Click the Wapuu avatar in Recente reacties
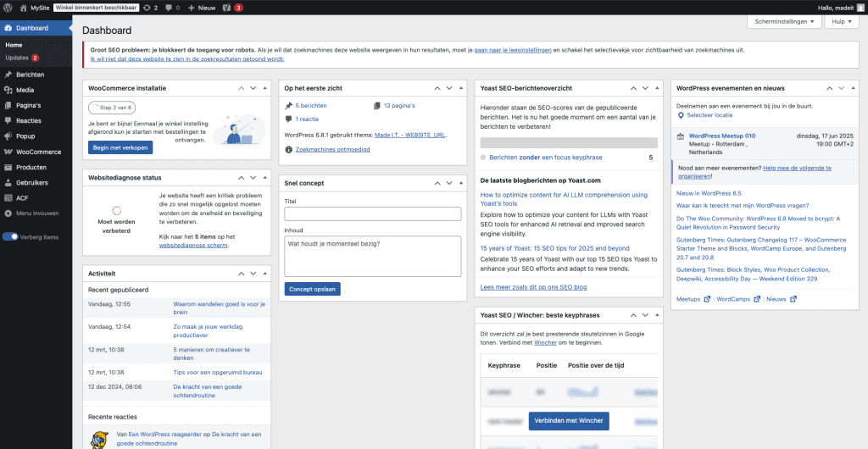 (98, 441)
